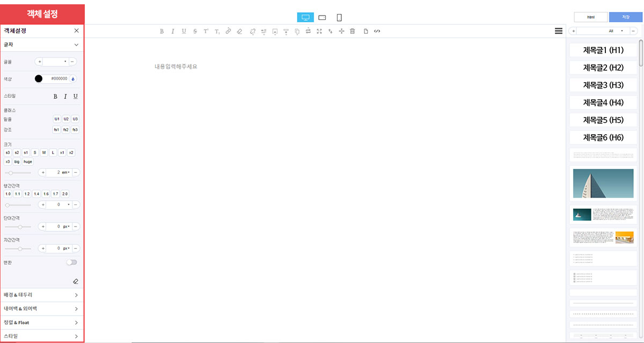
Task: Select the 제목글1 (H1) block
Action: coord(603,50)
